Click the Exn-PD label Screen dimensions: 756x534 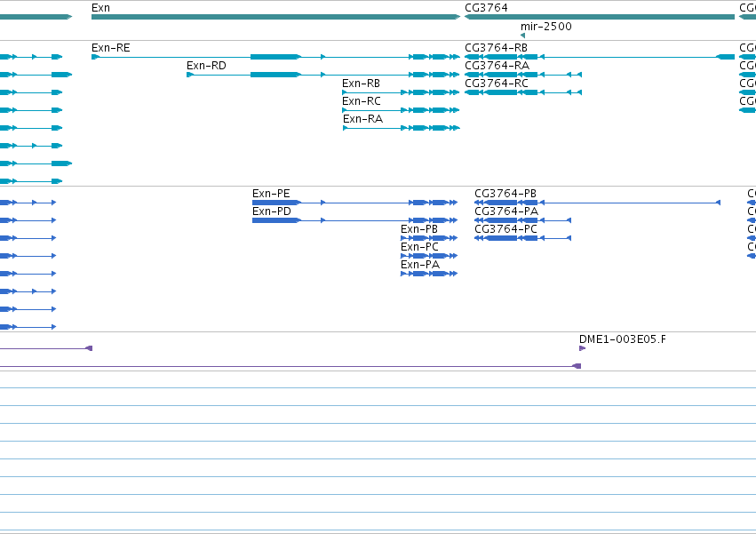(272, 211)
